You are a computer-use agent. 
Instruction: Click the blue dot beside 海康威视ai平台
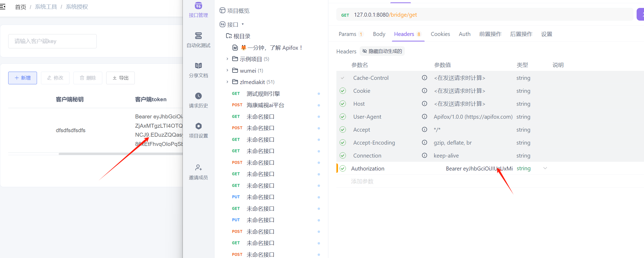tap(319, 105)
